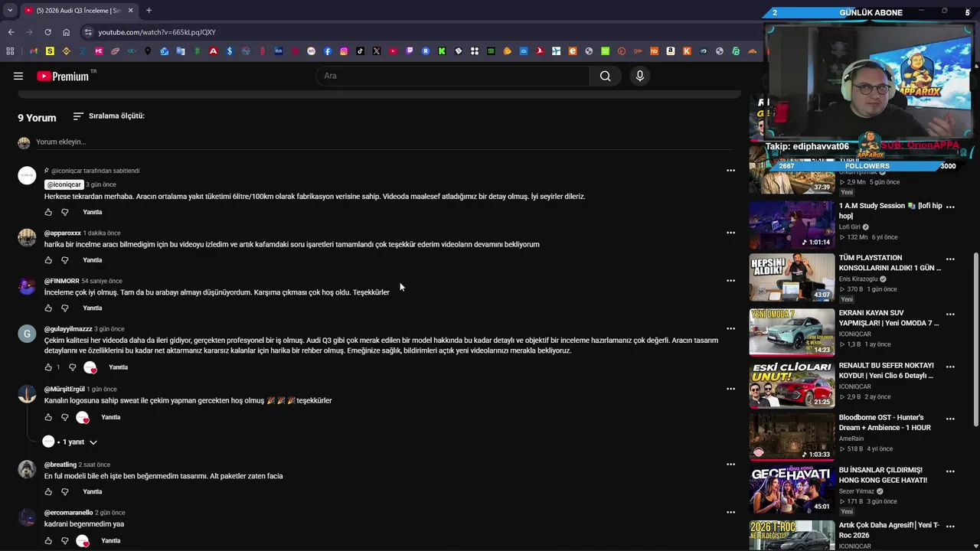Open @apparoxxx channel link
The image size is (980, 551).
[62, 233]
